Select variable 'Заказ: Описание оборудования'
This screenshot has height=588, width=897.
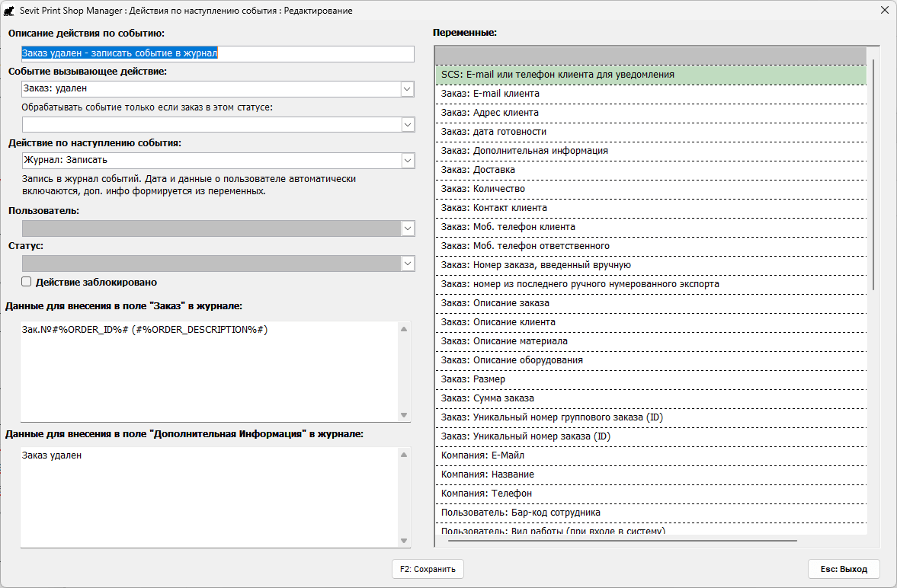[x=651, y=360]
